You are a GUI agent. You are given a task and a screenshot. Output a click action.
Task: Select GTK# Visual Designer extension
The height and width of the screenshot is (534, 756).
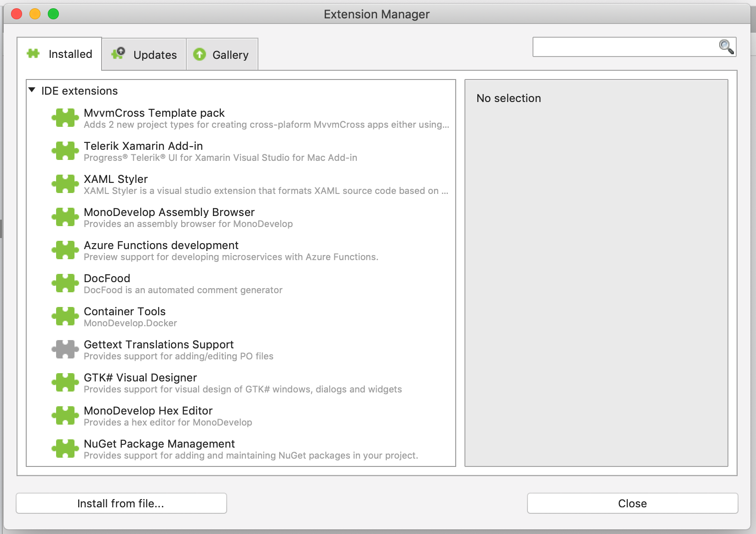[x=140, y=378]
